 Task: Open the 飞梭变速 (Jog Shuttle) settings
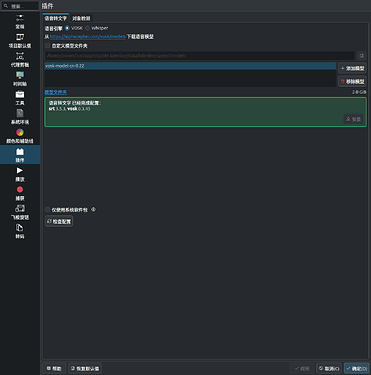pyautogui.click(x=20, y=212)
